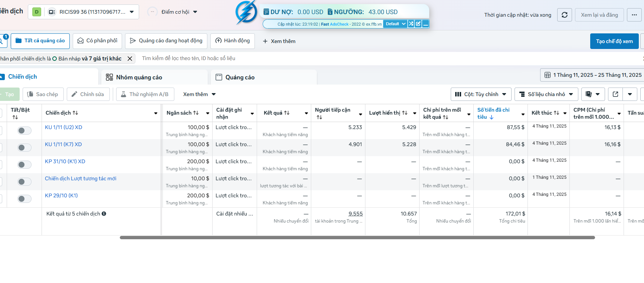This screenshot has height=283, width=644.
Task: Open the reports dropdown button
Action: (x=593, y=94)
